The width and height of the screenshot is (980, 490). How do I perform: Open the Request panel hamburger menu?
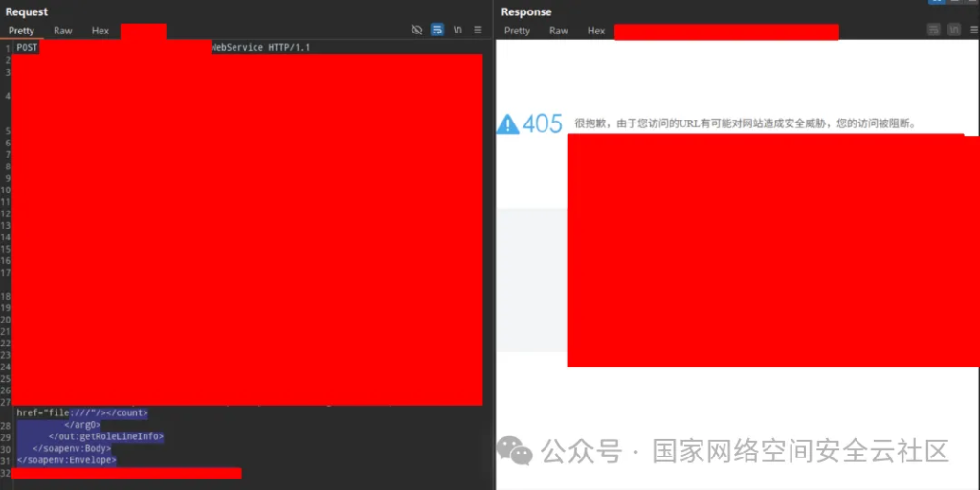(x=478, y=30)
